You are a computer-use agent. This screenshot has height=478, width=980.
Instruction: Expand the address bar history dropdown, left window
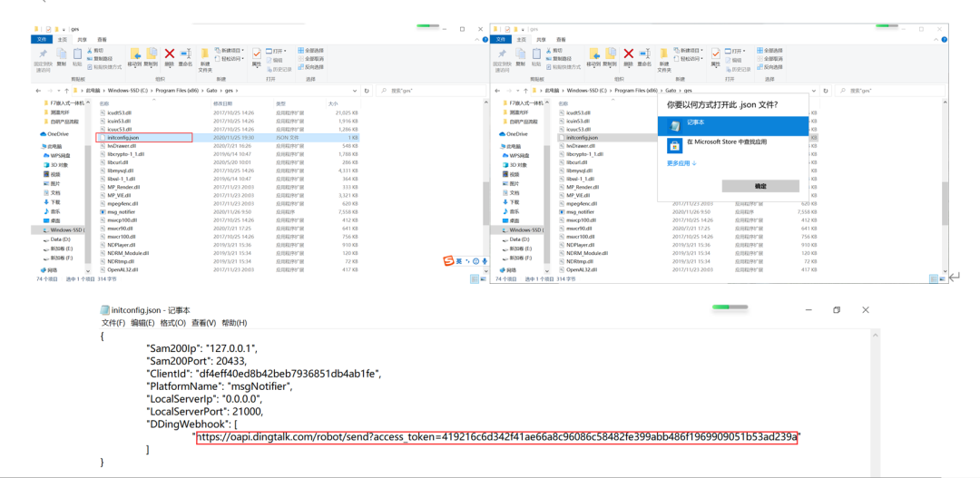(x=355, y=91)
